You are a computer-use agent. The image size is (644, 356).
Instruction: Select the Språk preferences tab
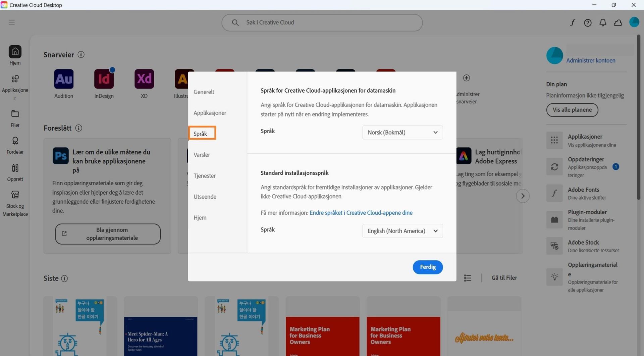pos(200,134)
